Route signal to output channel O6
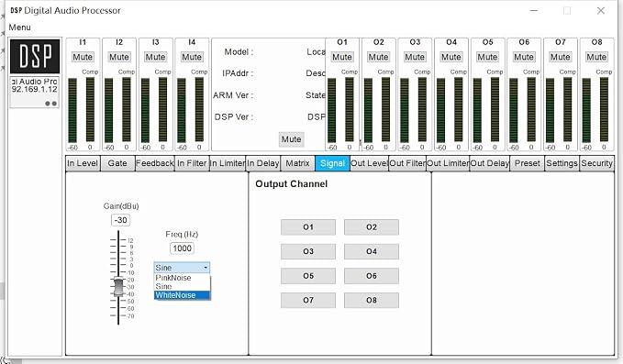Viewport: 623px width, 364px height. click(372, 276)
